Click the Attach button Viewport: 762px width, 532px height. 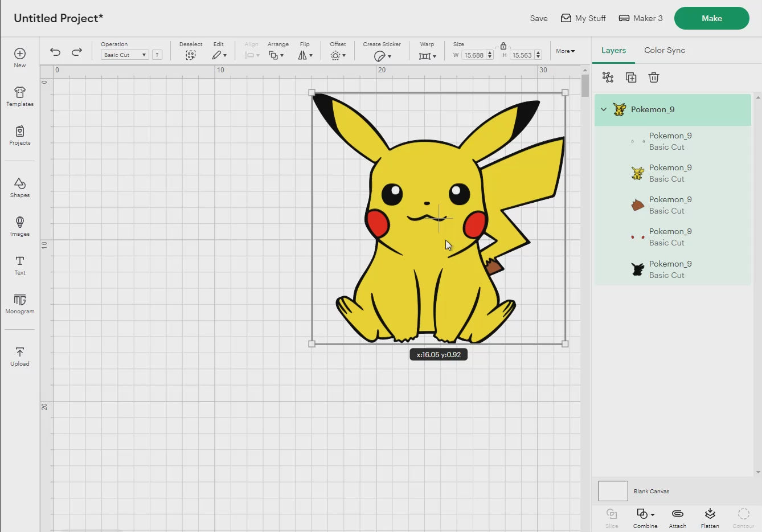pos(678,518)
